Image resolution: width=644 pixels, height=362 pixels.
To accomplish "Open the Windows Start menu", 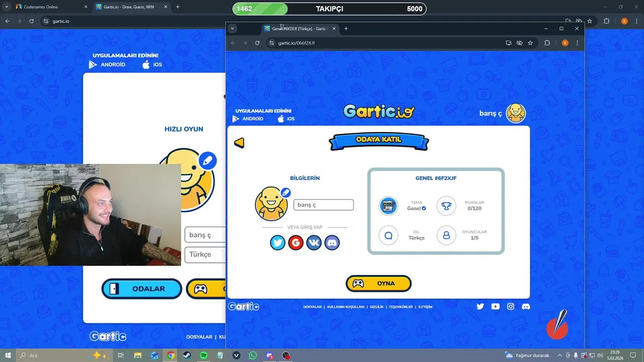I will tap(8, 355).
